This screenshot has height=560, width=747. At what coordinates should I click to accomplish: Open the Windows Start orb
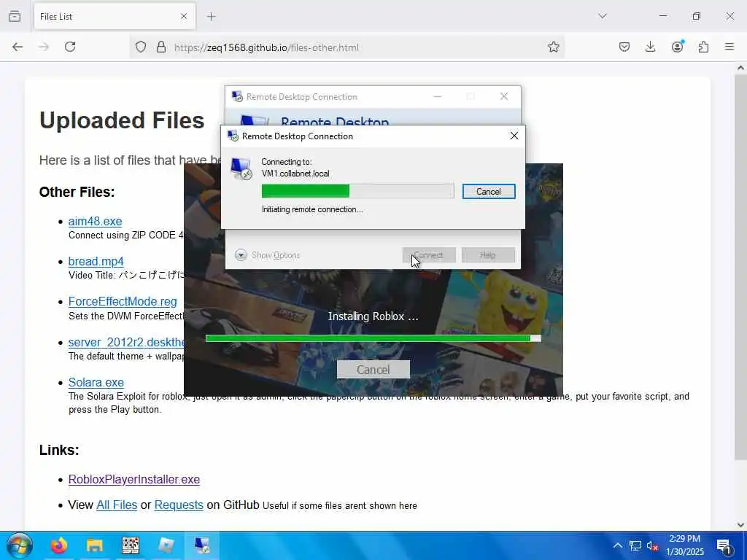20,545
